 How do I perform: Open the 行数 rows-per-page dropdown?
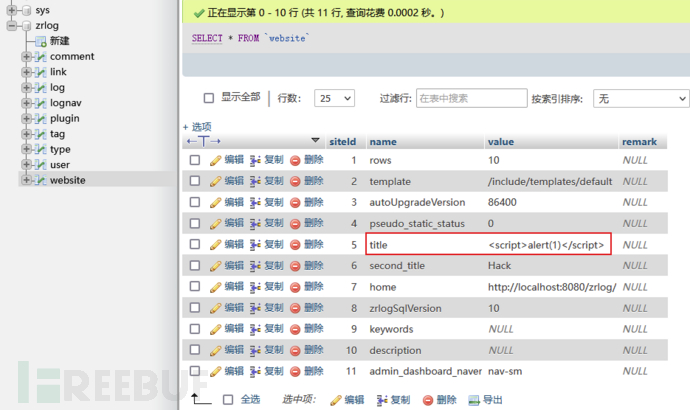point(334,98)
